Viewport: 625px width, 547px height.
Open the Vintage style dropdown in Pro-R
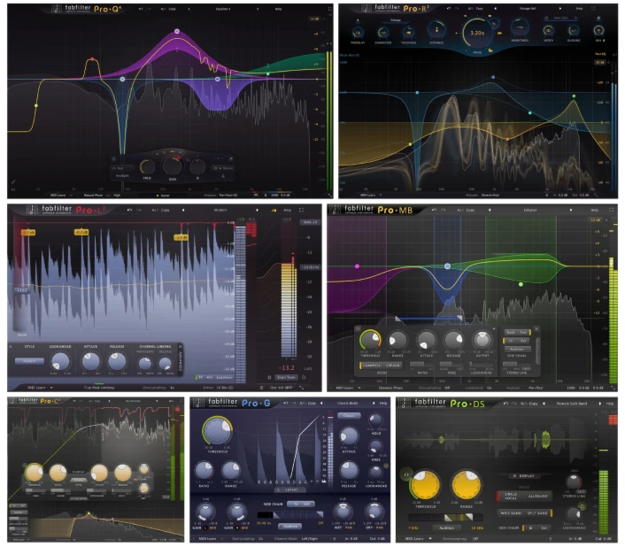coord(395,20)
